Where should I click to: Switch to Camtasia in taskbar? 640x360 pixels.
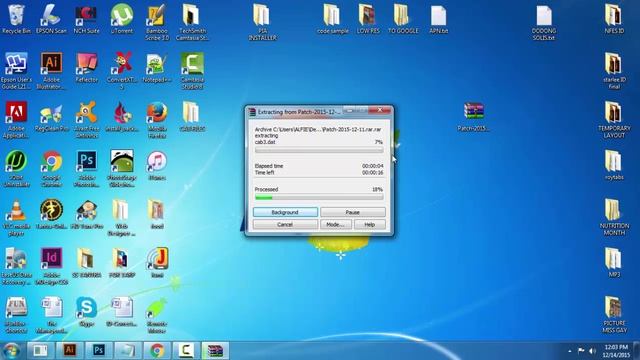tap(186, 350)
